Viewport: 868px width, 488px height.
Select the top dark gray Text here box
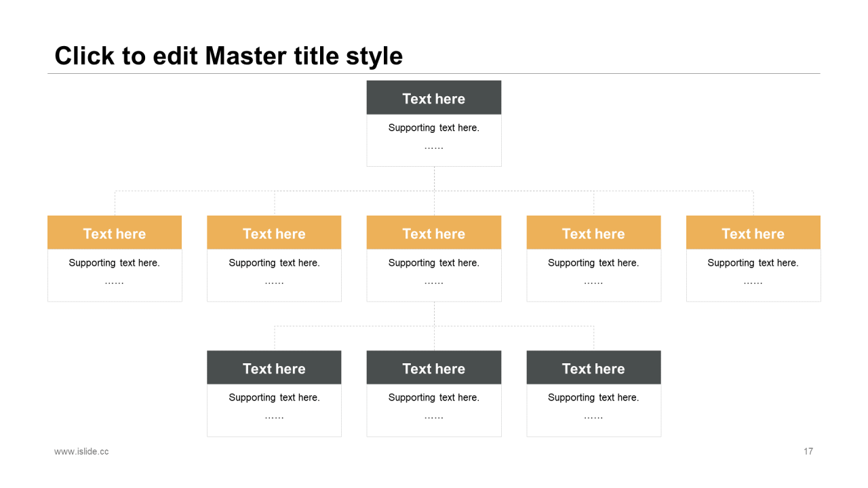coord(434,98)
